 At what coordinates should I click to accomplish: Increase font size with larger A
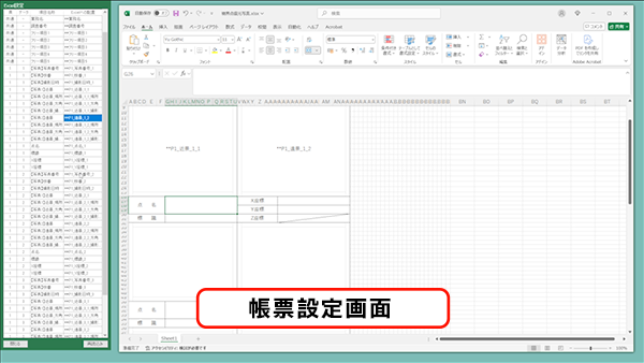point(239,39)
